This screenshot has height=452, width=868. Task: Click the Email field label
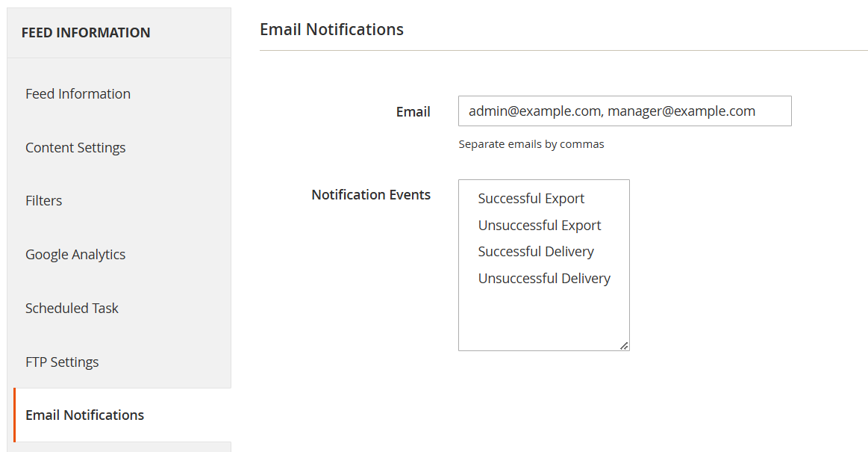(x=413, y=112)
